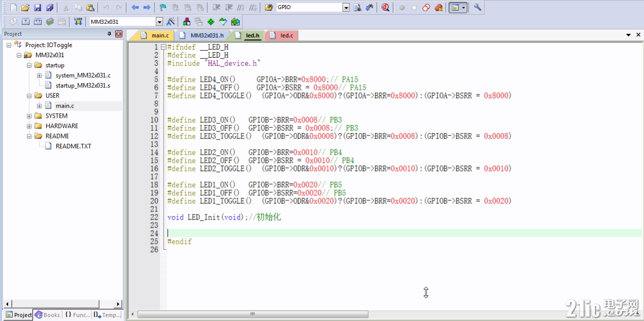The height and width of the screenshot is (321, 644).
Task: Kill all breakpoints in the toolbar
Action: 439,8
